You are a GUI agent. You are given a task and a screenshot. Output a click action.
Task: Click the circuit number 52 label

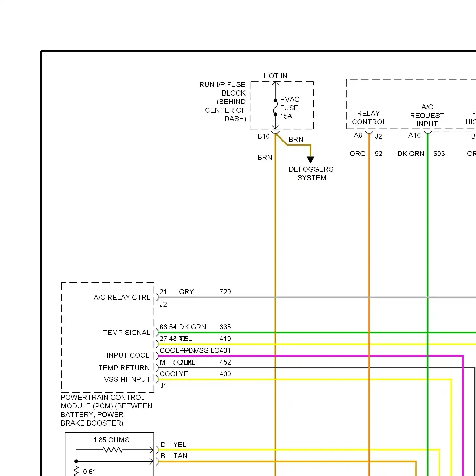pyautogui.click(x=379, y=154)
